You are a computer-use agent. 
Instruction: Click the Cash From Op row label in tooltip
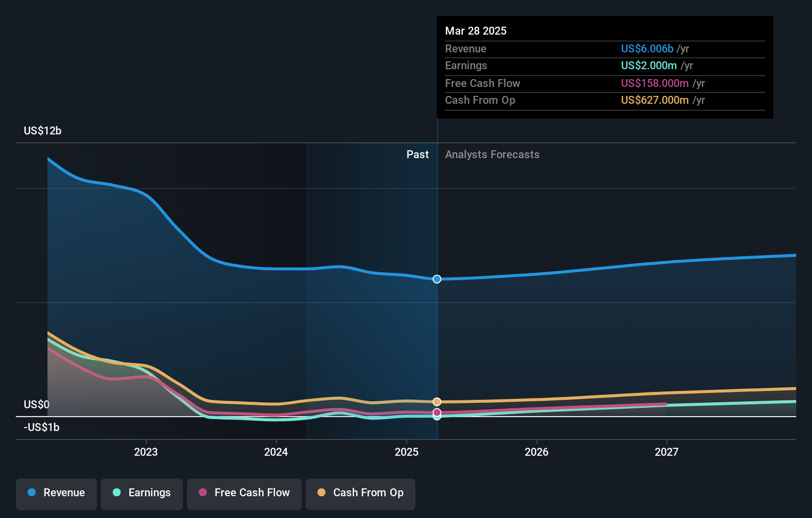tap(480, 100)
